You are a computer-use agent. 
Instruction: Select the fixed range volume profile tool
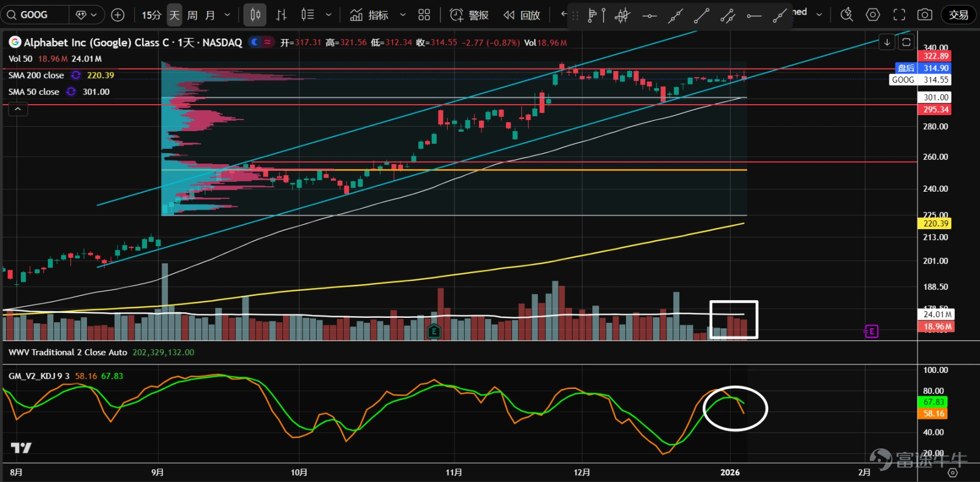596,15
